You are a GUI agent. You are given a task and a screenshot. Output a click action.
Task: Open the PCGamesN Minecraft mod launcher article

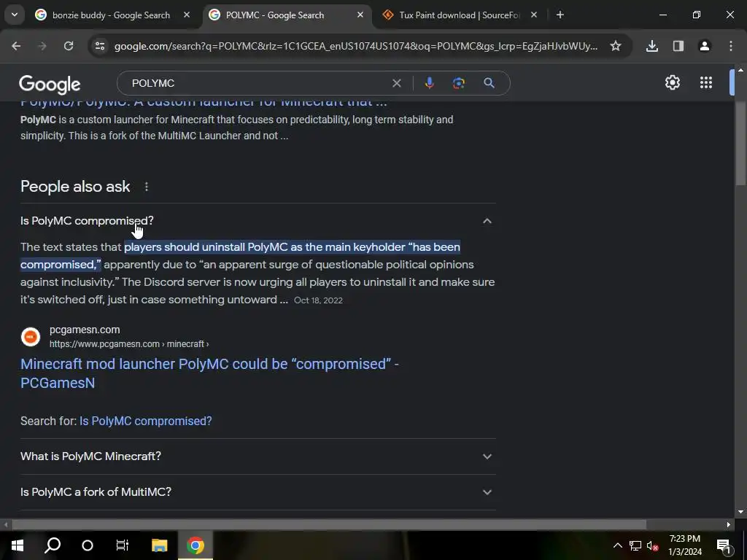coord(209,373)
